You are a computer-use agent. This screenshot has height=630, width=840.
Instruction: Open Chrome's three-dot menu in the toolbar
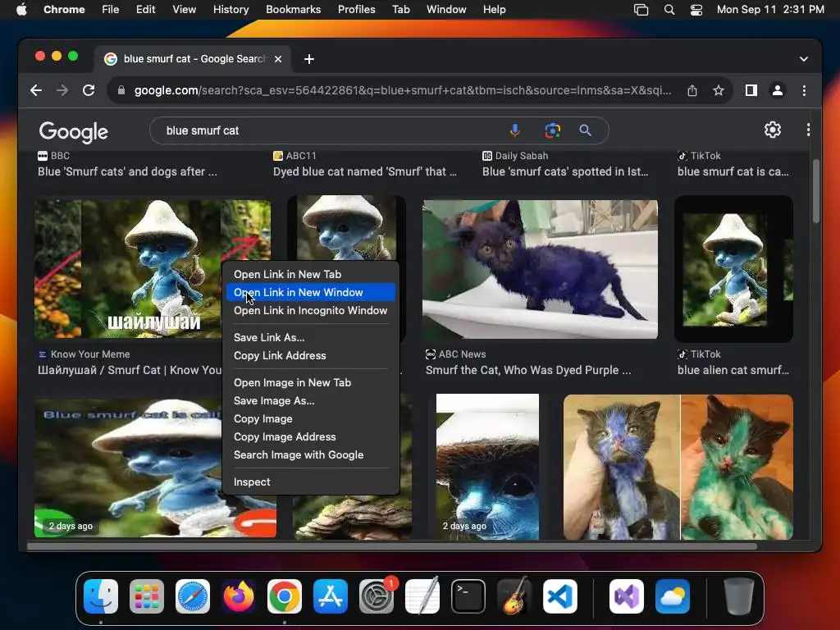pos(804,90)
